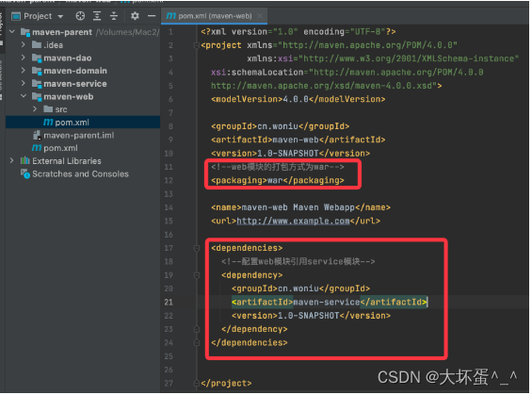Click the Expand All icon in Project toolbar

(97, 16)
